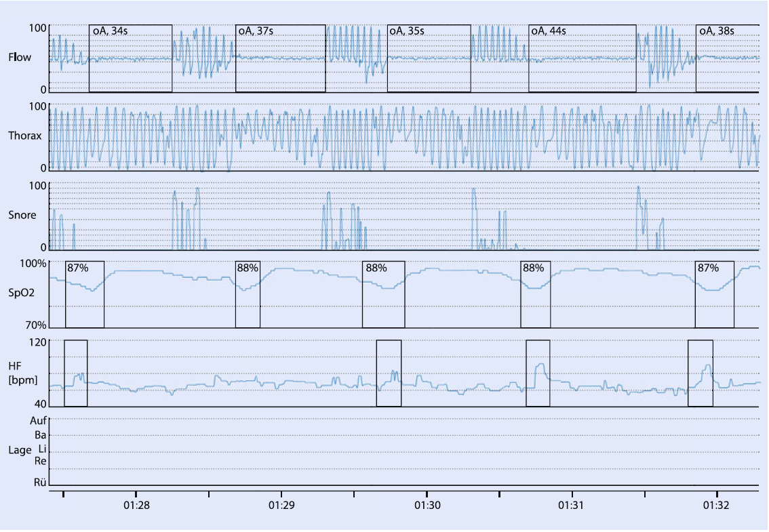Click the SpO2 70% axis value

pos(36,325)
